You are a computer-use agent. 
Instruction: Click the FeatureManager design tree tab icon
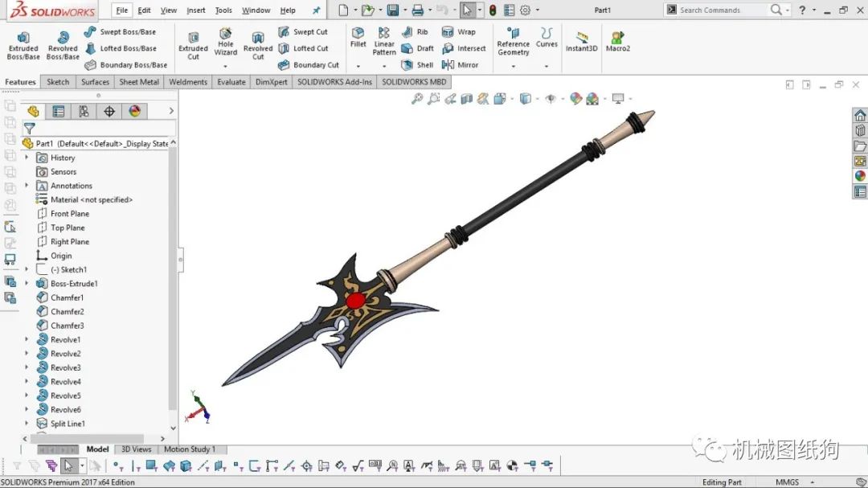(x=33, y=111)
